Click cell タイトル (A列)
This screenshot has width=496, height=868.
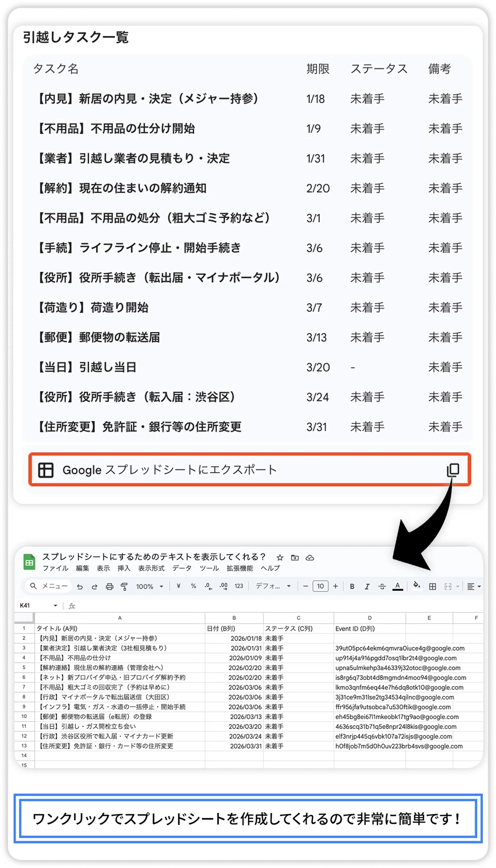point(120,628)
